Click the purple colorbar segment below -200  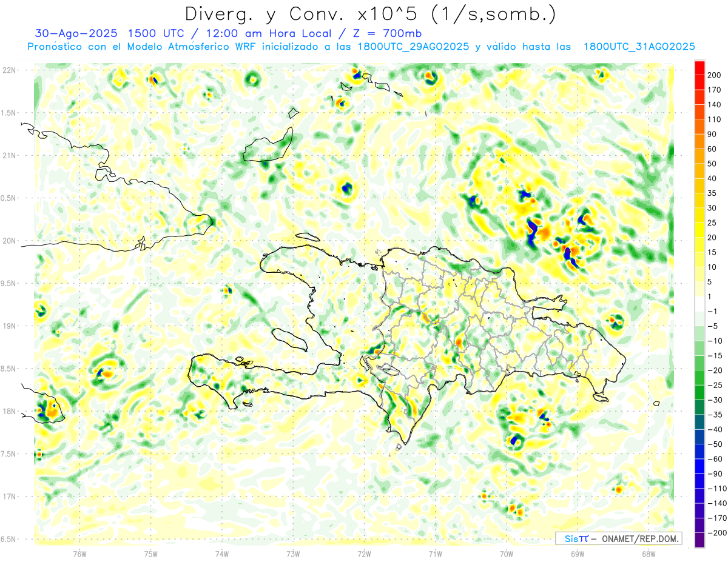tap(699, 540)
